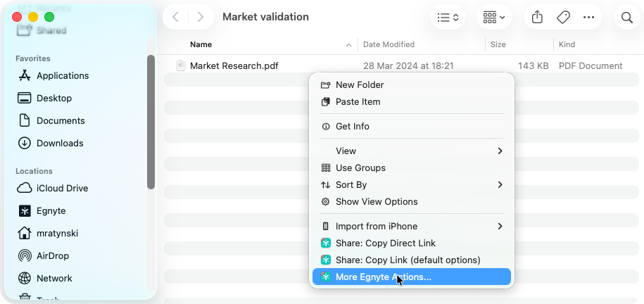Click the 28 Mar 2024 at 18:21 date
The width and height of the screenshot is (644, 304).
(x=408, y=65)
